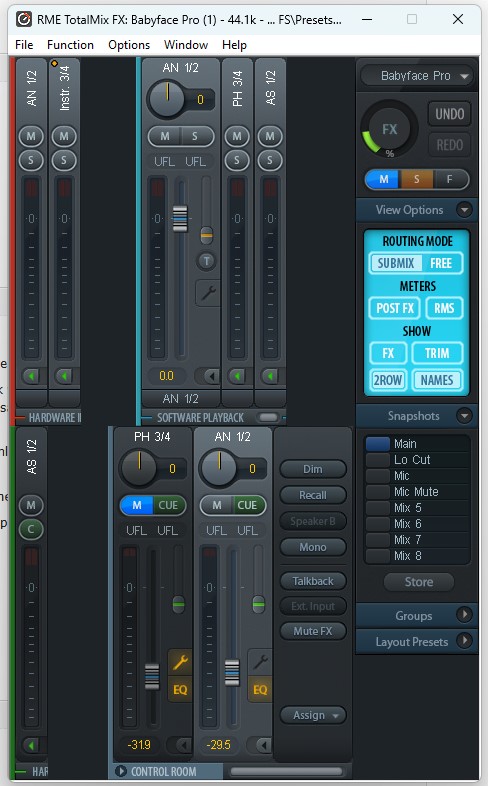
Task: Click the FX load meter dial
Action: (389, 129)
